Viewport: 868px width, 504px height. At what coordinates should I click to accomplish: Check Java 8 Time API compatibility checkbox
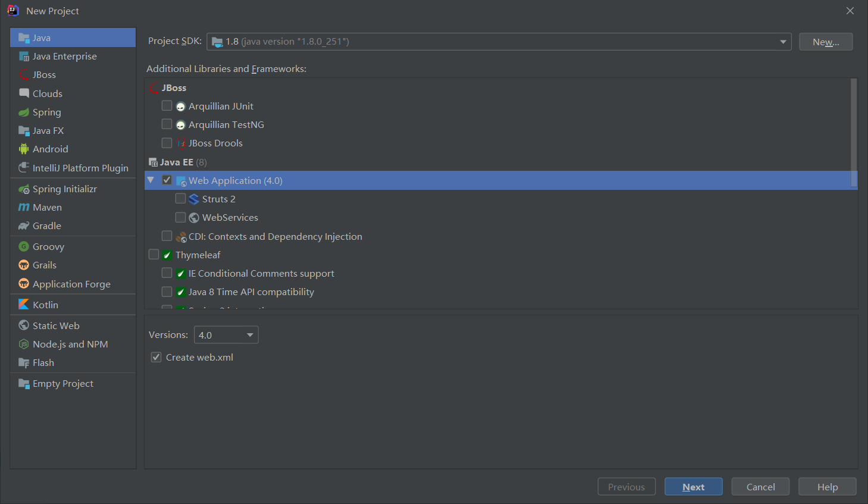pyautogui.click(x=167, y=292)
